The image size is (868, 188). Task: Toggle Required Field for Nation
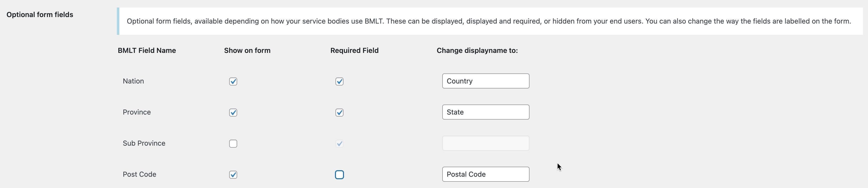[x=339, y=81]
